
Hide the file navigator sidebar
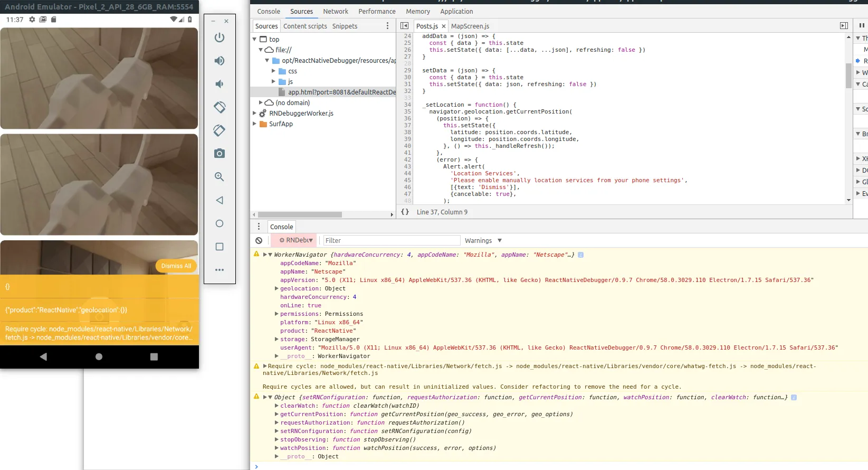click(x=404, y=26)
